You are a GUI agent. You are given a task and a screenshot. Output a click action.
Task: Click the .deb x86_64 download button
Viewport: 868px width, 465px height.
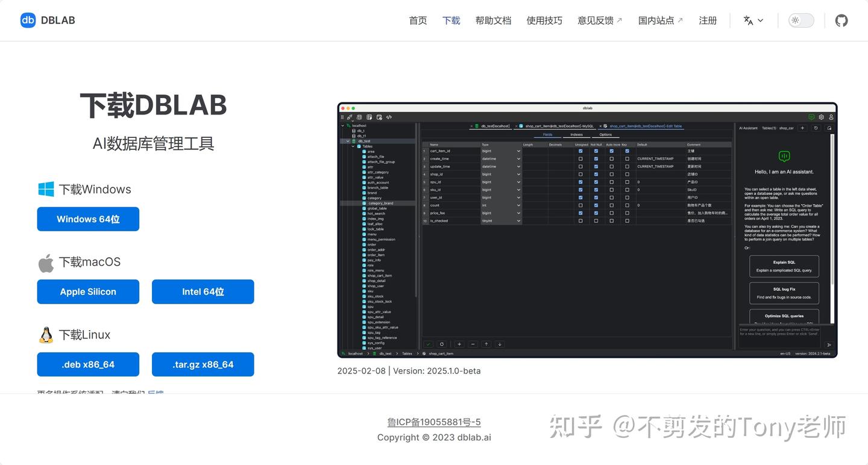click(88, 364)
